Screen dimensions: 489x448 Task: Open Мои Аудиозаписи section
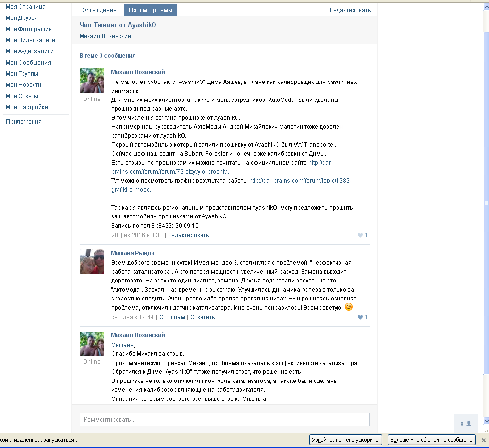(30, 51)
